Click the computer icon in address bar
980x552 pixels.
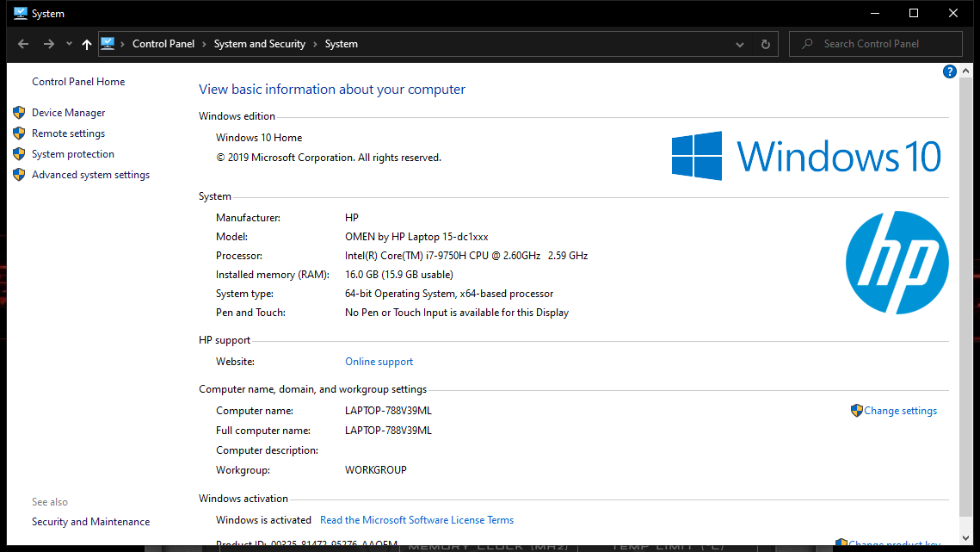click(x=108, y=44)
